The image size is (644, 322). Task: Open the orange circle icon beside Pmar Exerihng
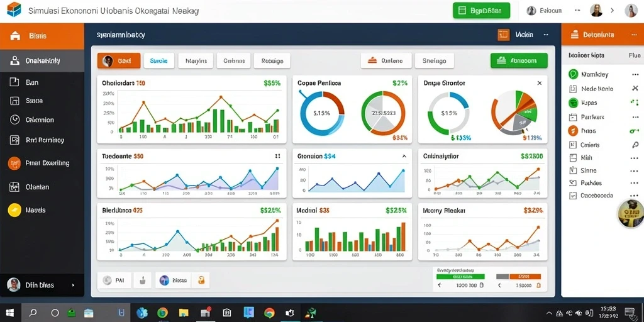(14, 163)
